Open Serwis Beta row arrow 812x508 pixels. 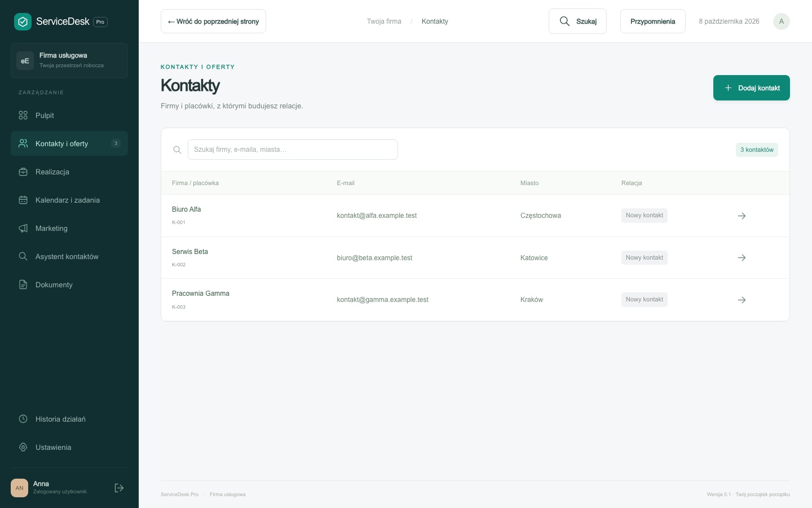(742, 257)
